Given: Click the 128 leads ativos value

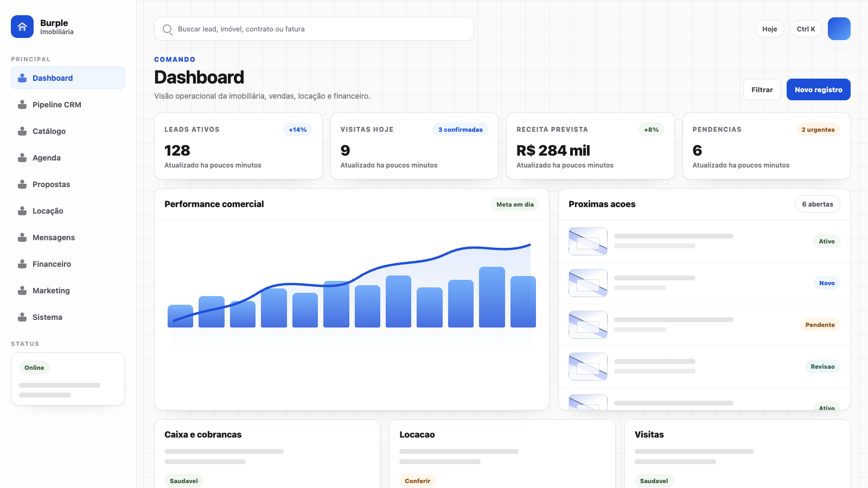Looking at the screenshot, I should coord(177,150).
